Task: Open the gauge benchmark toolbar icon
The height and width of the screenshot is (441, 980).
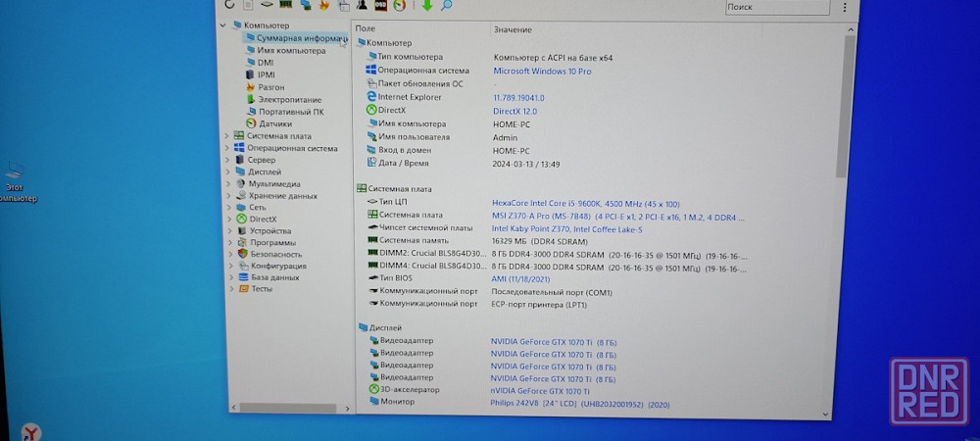Action: (x=400, y=5)
